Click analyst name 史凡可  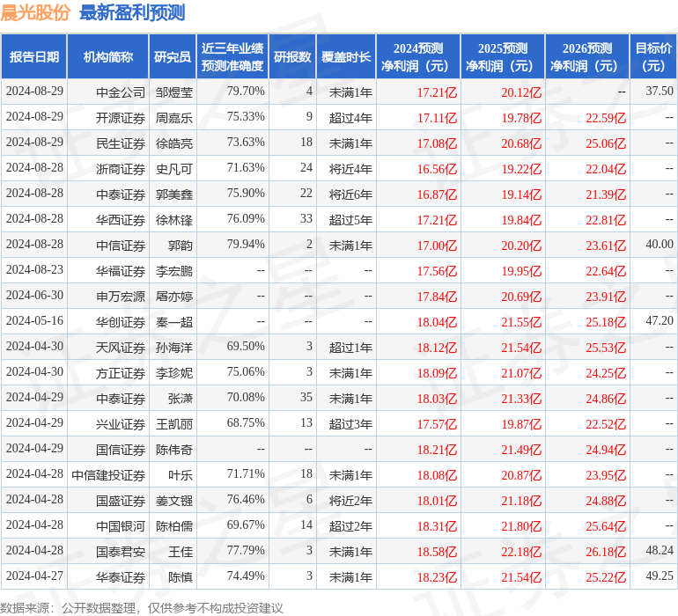173,169
